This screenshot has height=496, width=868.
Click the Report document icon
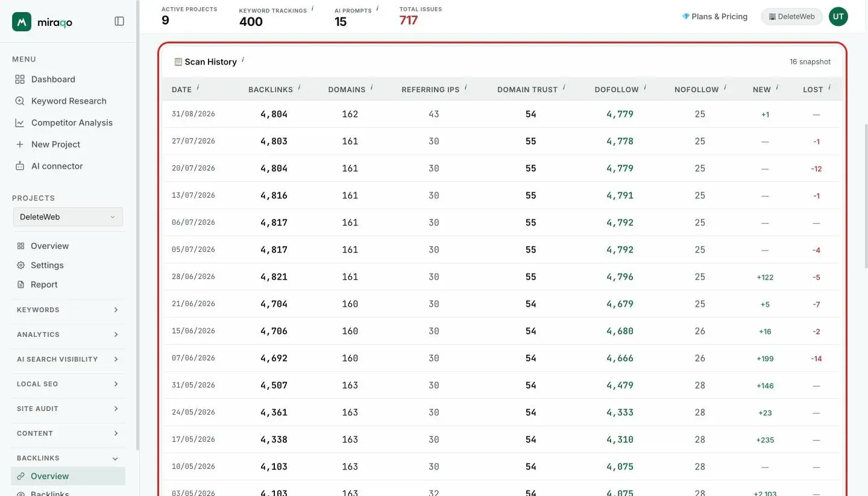coord(20,284)
